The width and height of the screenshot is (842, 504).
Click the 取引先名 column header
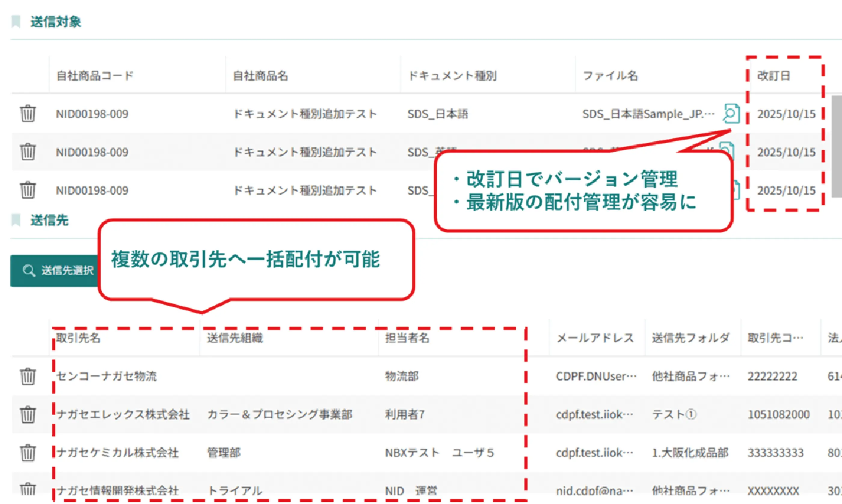tap(78, 338)
